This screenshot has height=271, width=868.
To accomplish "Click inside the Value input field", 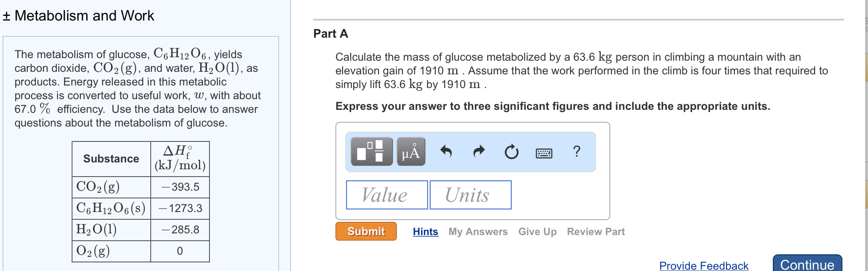I will 386,195.
